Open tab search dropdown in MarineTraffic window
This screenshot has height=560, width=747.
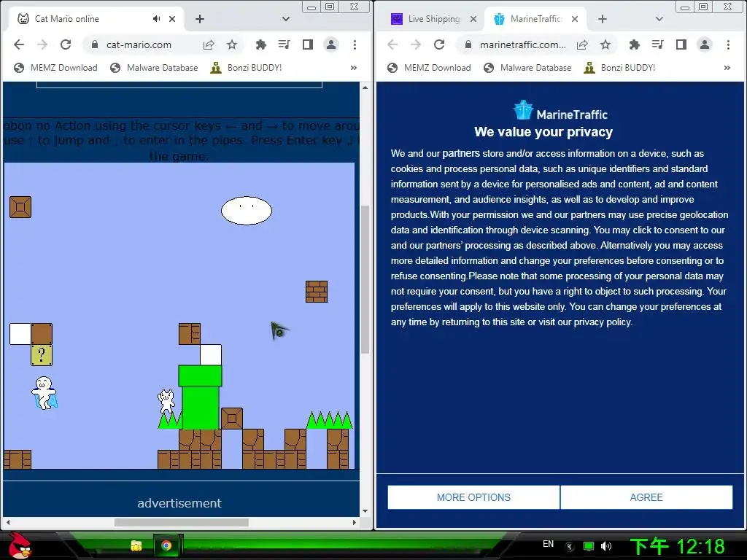click(659, 19)
